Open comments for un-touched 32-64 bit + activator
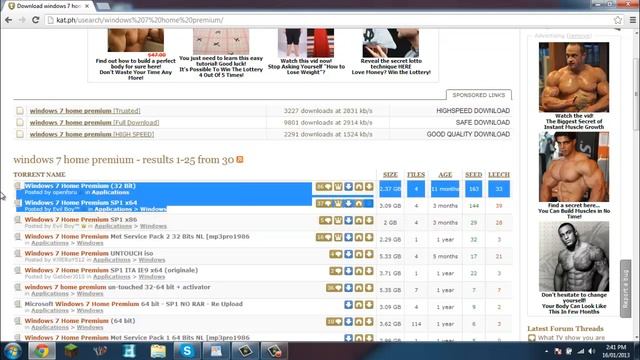 pyautogui.click(x=334, y=288)
